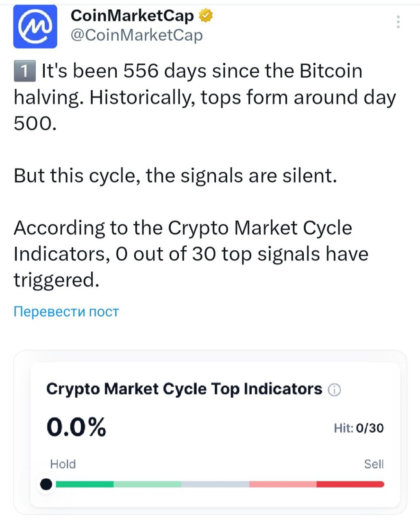Click the "Crypto Market Cycle Top Indicators" title
The height and width of the screenshot is (521, 420).
coord(184,389)
